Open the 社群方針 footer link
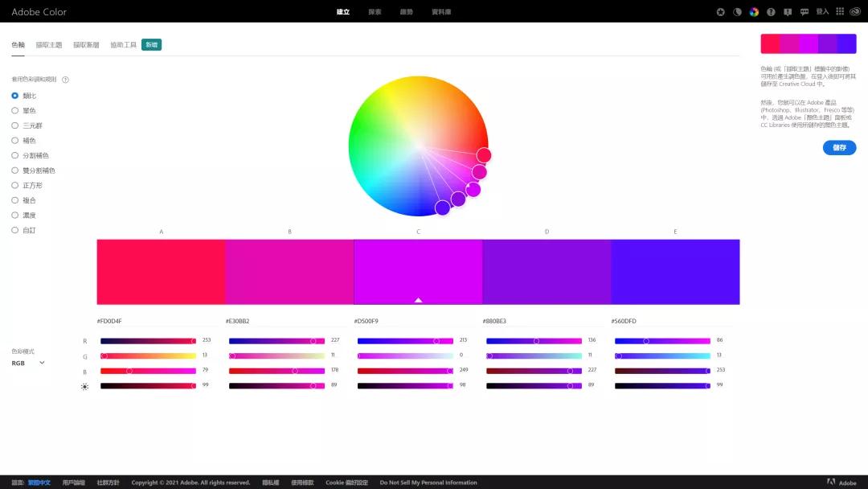Viewport: 868px width, 489px height. (108, 483)
